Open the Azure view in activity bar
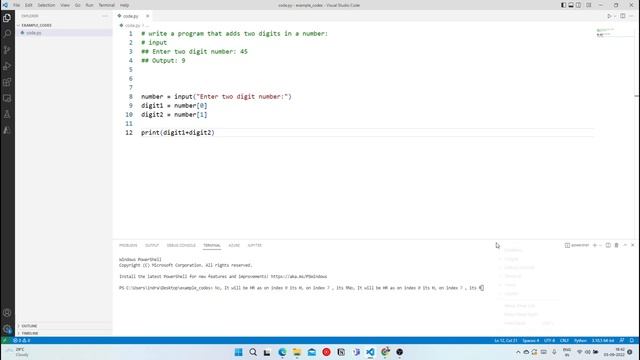The width and height of the screenshot is (640, 360). tap(7, 130)
